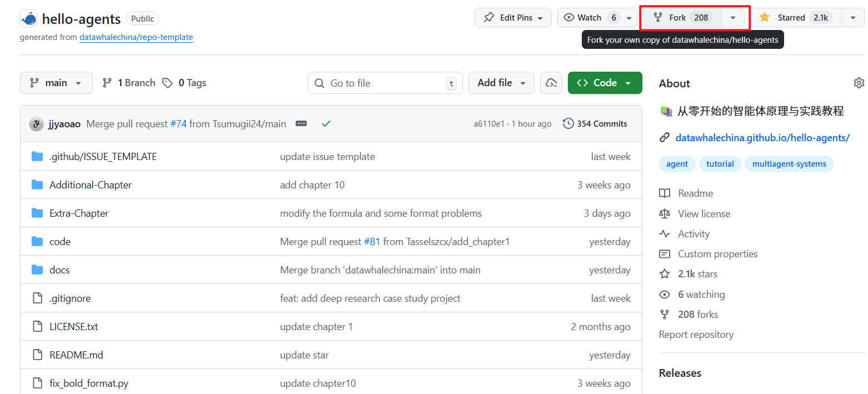Open the Fork dropdown arrow
Screen dimensions: 868x394
tap(733, 18)
